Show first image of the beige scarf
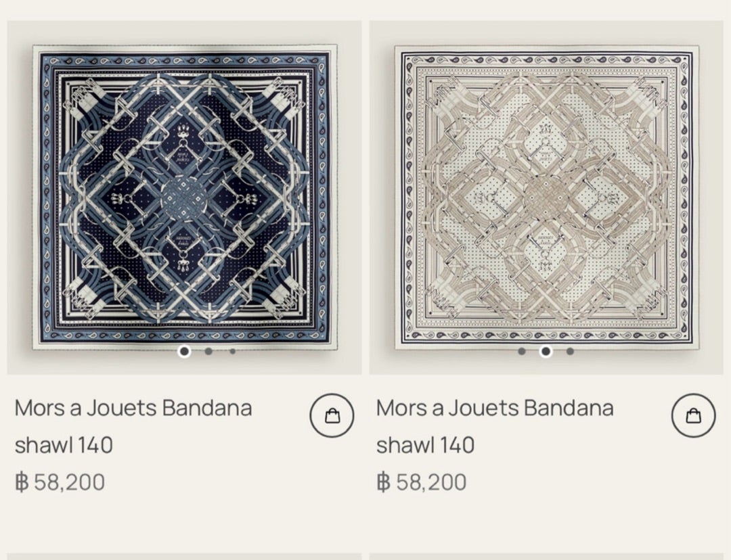The width and height of the screenshot is (731, 560). [521, 351]
